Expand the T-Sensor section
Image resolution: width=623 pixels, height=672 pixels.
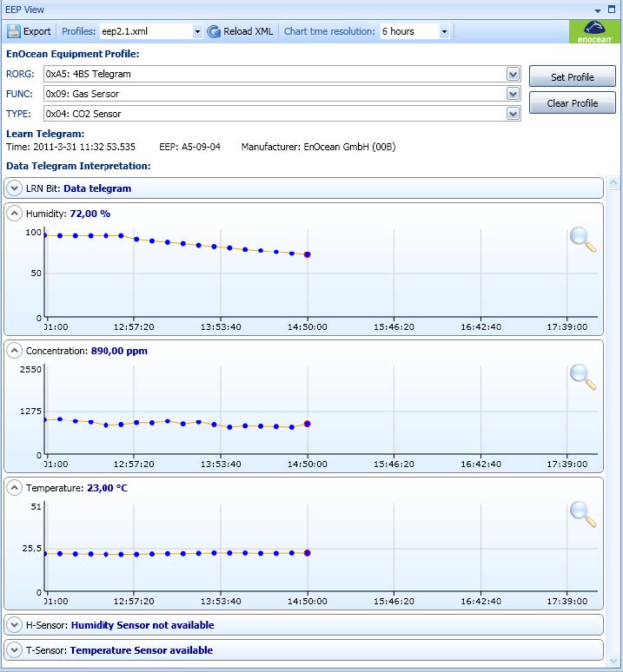click(x=15, y=650)
